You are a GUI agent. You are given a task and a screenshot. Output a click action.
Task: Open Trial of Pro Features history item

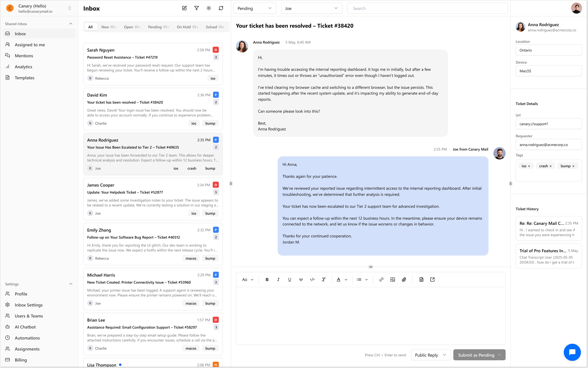[x=549, y=256]
